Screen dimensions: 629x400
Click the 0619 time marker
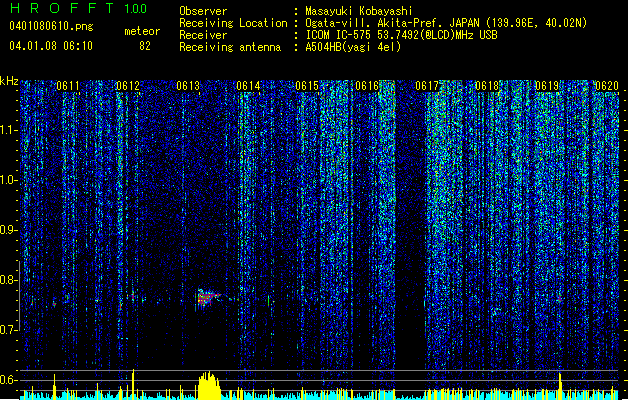[547, 86]
